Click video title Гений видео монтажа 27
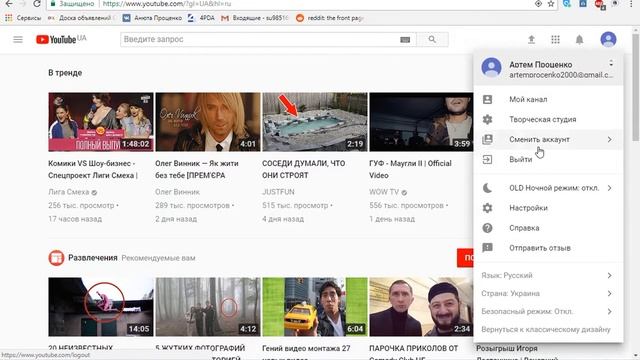The width and height of the screenshot is (640, 360). (306, 349)
